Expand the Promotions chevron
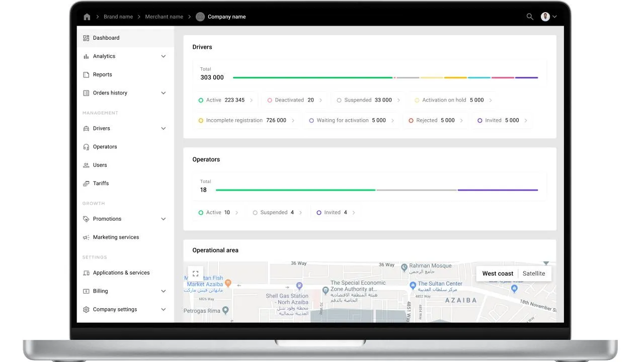The image size is (644, 362). (163, 219)
